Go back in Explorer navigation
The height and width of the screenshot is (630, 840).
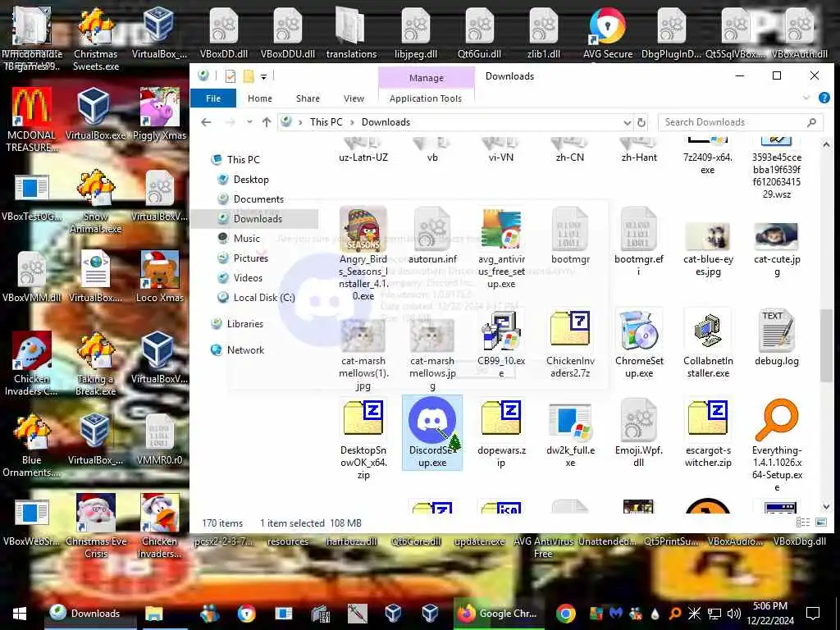pyautogui.click(x=206, y=122)
